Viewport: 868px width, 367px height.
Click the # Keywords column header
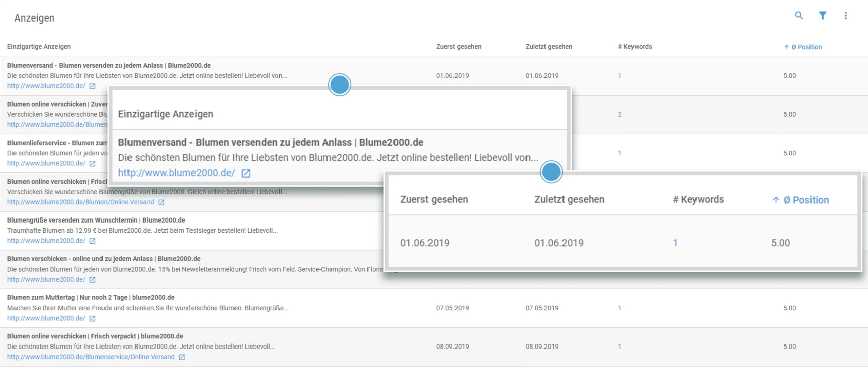point(635,46)
